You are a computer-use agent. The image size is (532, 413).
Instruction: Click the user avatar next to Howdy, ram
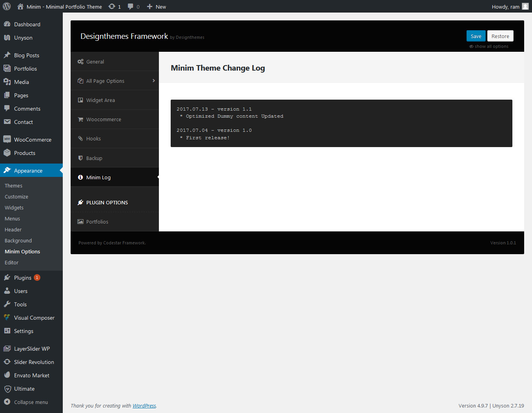525,6
